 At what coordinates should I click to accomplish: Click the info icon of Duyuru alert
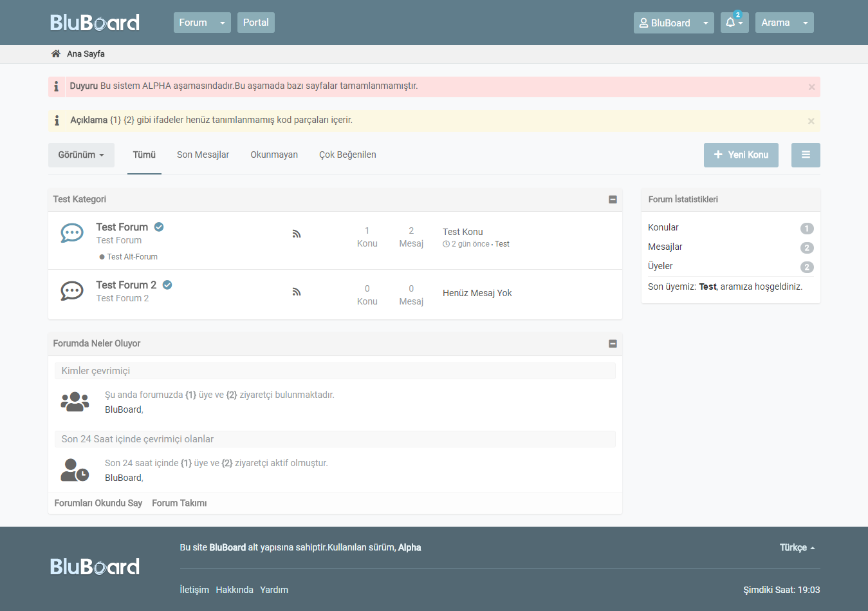pos(57,86)
